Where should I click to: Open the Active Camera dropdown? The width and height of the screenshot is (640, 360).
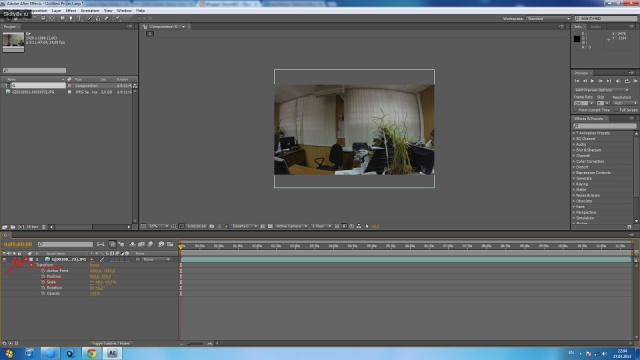pos(291,226)
